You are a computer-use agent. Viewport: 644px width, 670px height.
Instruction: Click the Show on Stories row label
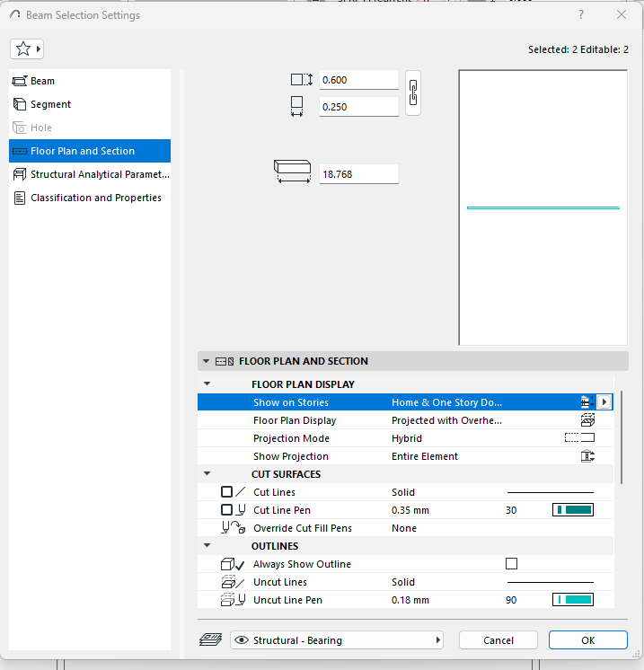(291, 402)
